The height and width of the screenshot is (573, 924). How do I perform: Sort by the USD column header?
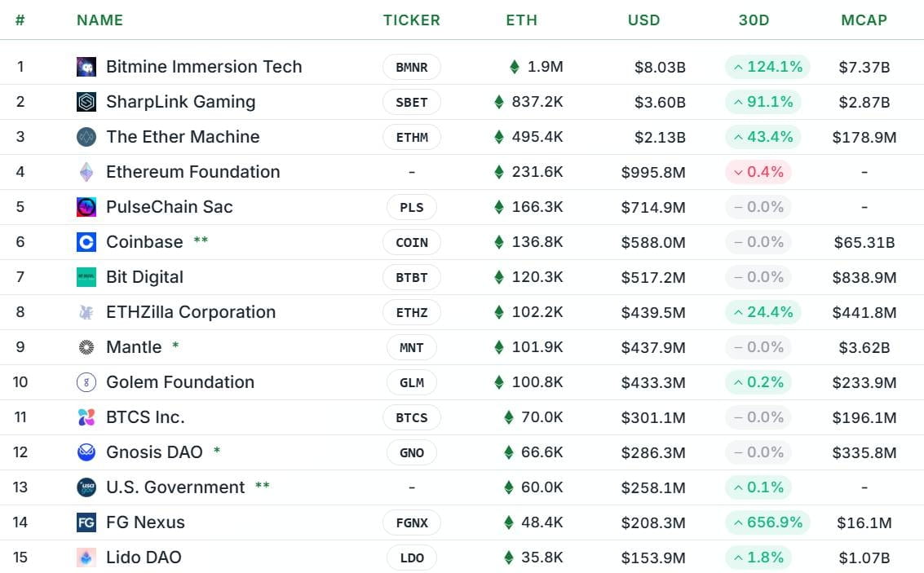tap(643, 20)
